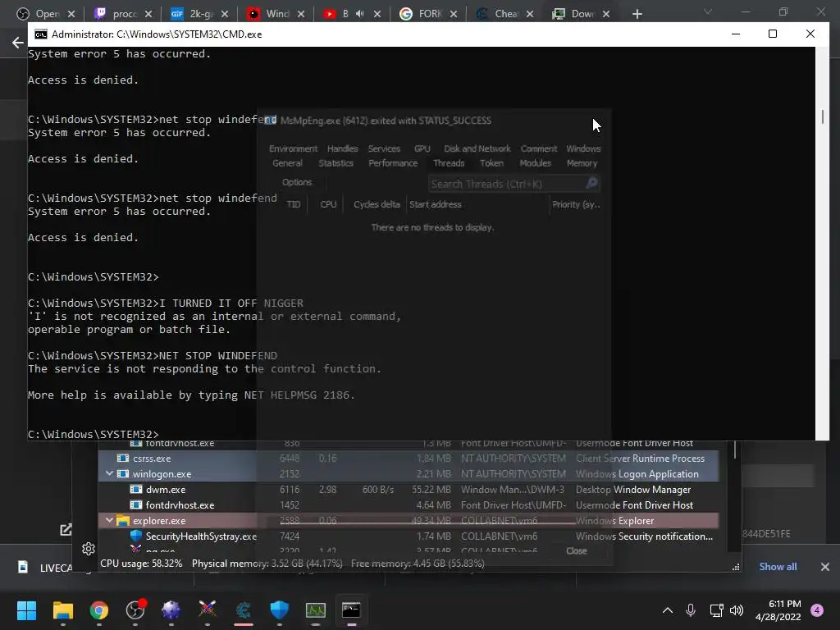This screenshot has width=840, height=630.
Task: Open the browser tab search chevron
Action: coord(708,11)
